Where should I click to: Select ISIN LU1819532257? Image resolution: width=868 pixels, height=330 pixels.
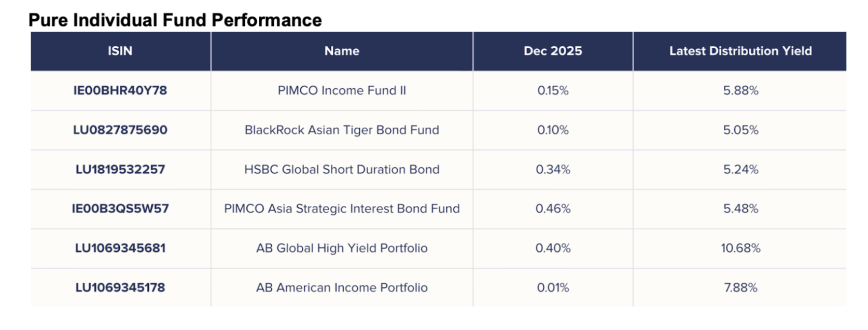pos(120,169)
